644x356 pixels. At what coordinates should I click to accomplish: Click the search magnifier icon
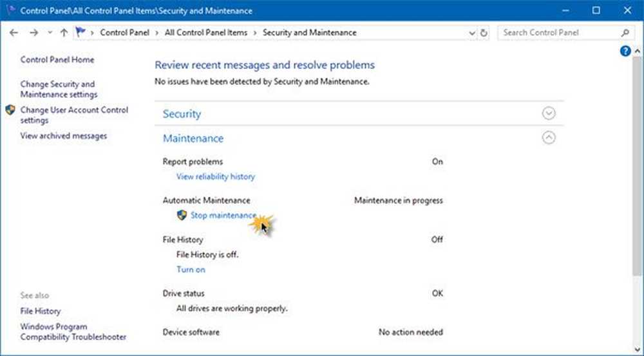[x=625, y=33]
